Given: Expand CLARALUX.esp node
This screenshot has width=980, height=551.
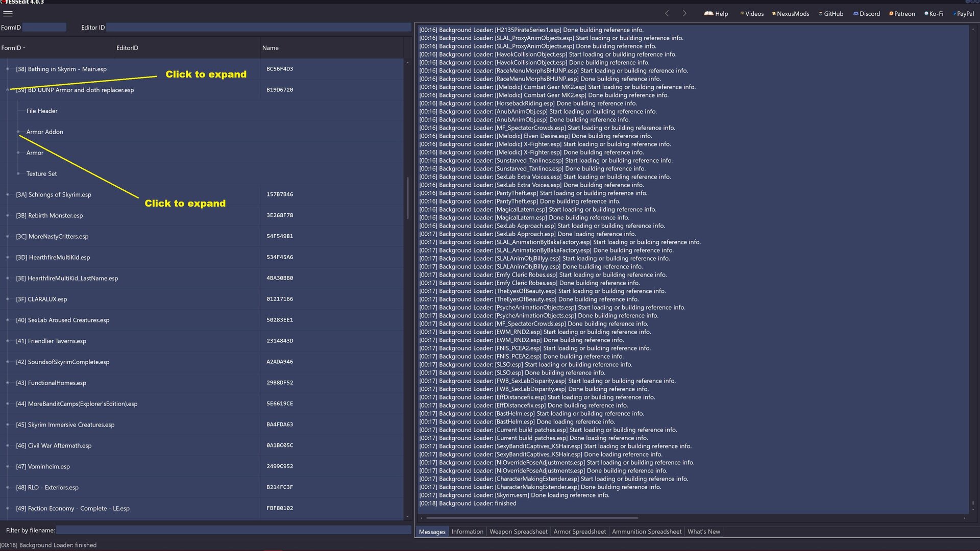Looking at the screenshot, I should click(8, 299).
